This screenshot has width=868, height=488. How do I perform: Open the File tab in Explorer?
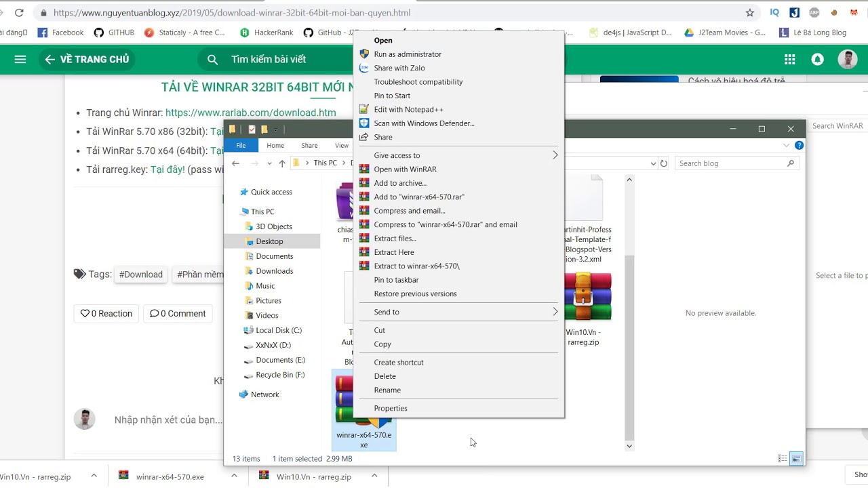(x=241, y=145)
